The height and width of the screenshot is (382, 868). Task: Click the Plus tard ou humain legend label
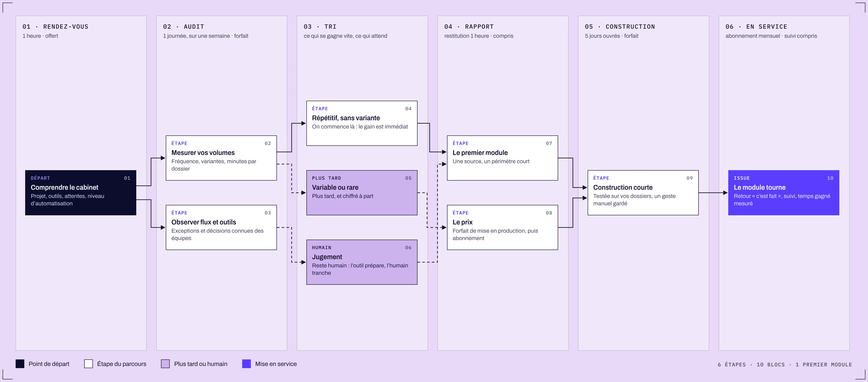coord(201,364)
